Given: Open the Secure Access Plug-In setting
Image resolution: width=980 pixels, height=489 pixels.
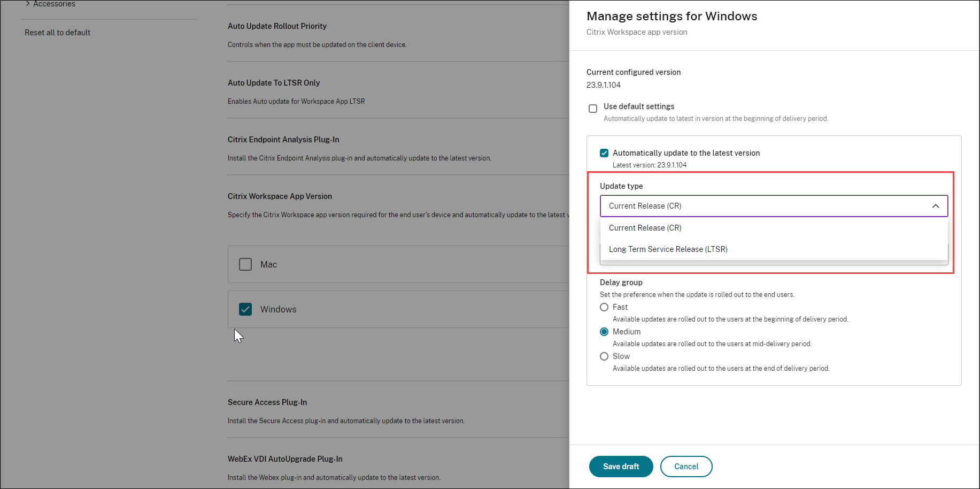Looking at the screenshot, I should (267, 402).
